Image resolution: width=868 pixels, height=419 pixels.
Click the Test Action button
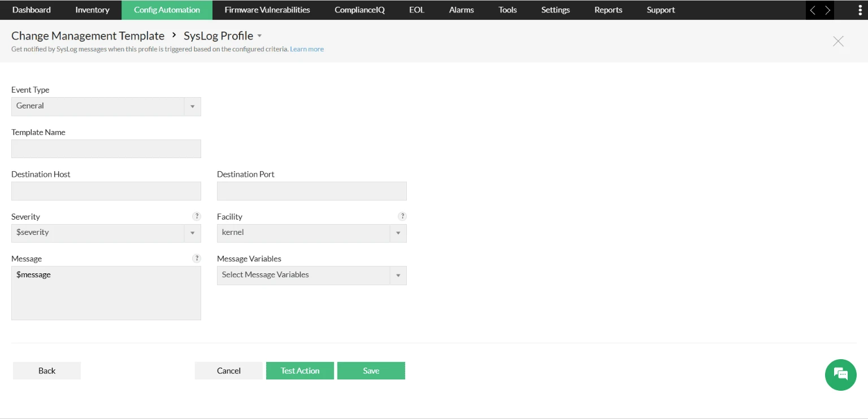point(300,370)
